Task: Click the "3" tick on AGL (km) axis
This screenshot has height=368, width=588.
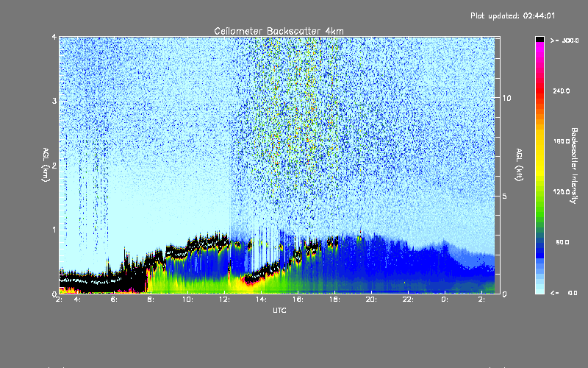Action: (54, 102)
